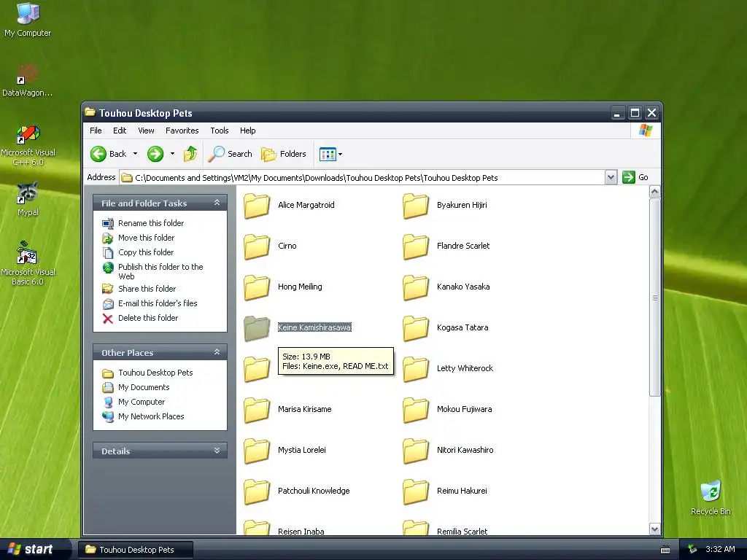Select the Byakuren Hijiri folder icon
The image size is (747, 560).
pos(415,205)
